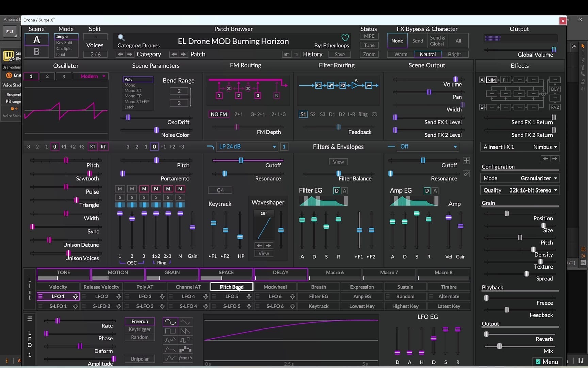Screen dimensions: 588x368
Task: Toggle the KT keytrack button
Action: 93,147
